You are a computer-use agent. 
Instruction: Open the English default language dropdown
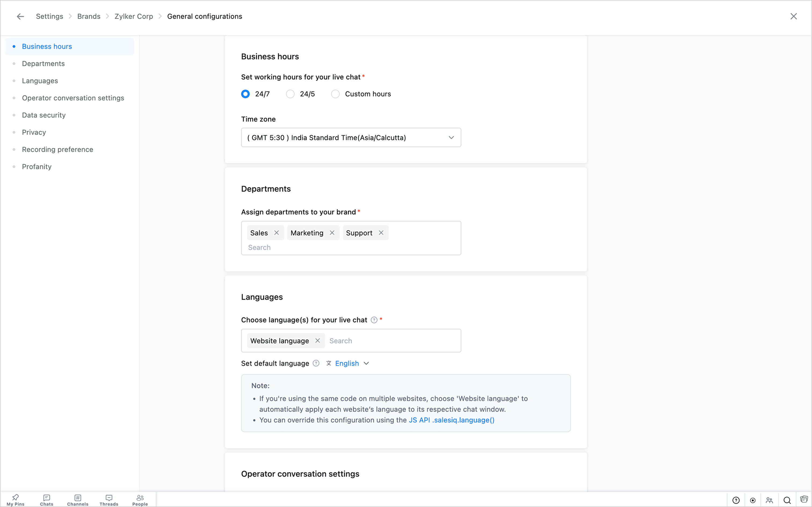pos(352,363)
